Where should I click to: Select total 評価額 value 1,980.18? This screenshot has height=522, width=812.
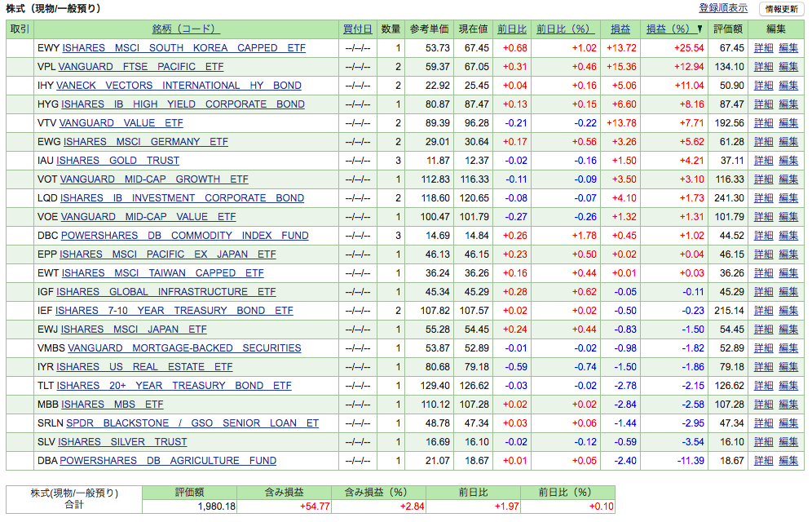[217, 506]
